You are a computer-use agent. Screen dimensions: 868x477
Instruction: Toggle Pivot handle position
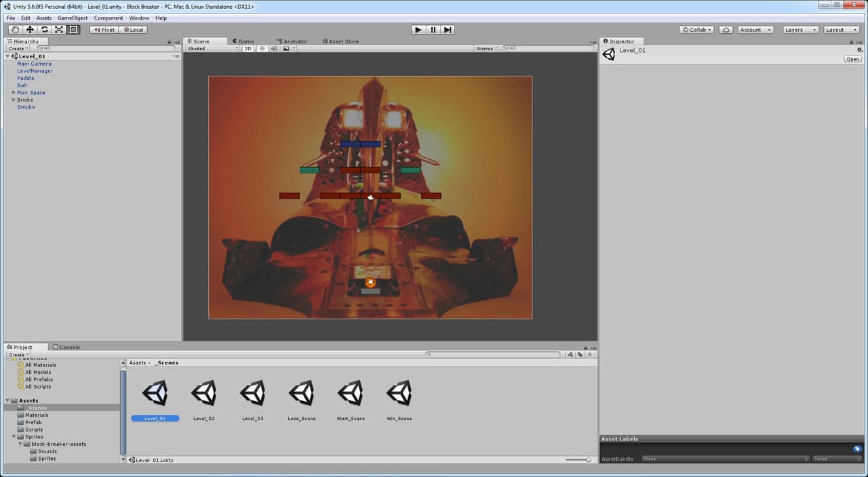(x=104, y=30)
